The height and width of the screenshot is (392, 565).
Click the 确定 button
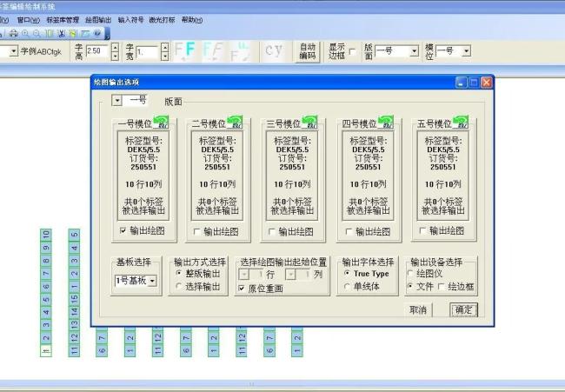tap(462, 309)
